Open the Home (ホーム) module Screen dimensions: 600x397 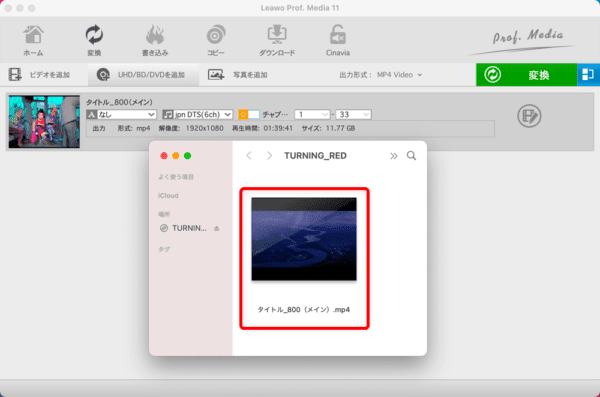pyautogui.click(x=33, y=41)
